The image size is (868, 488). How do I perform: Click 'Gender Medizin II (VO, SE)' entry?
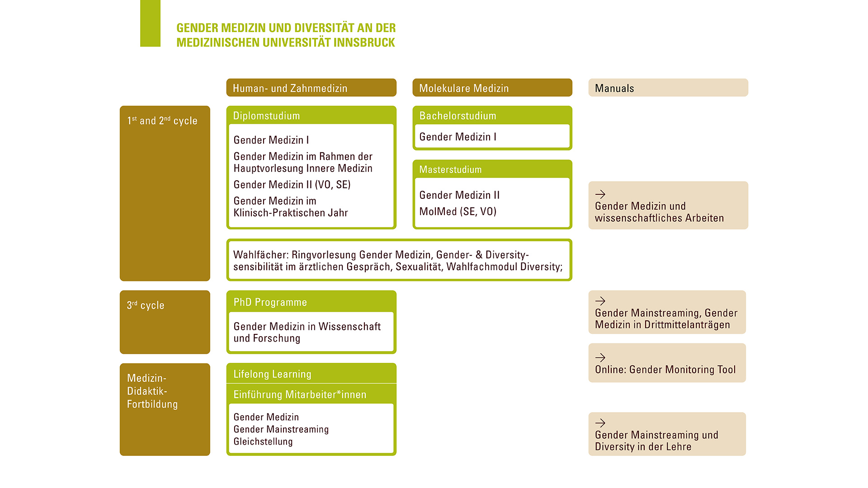pos(292,184)
